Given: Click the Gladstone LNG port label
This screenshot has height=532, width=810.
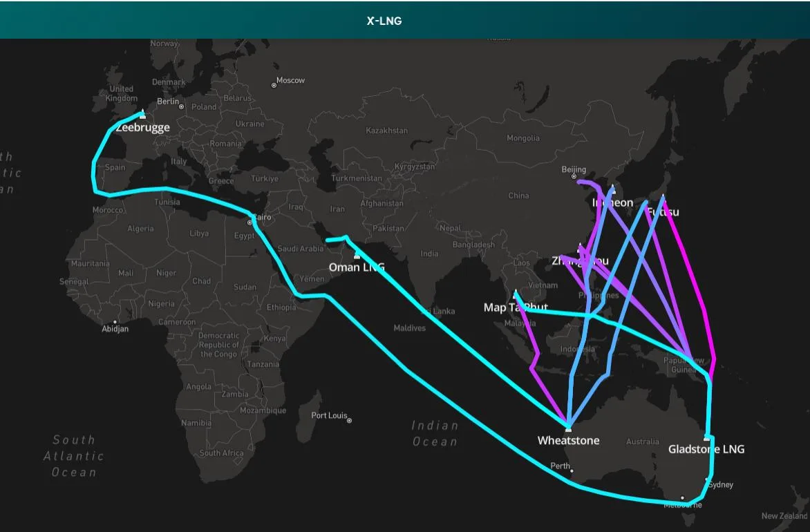Looking at the screenshot, I should (707, 449).
